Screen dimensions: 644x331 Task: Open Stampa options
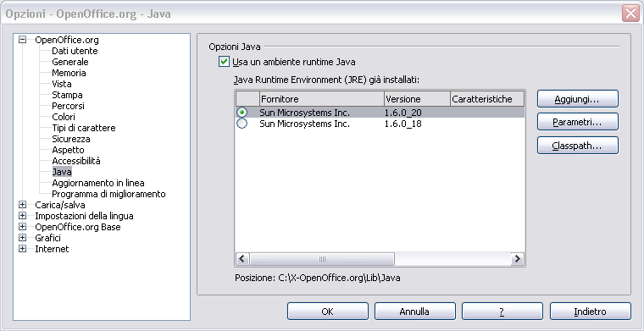pyautogui.click(x=67, y=95)
